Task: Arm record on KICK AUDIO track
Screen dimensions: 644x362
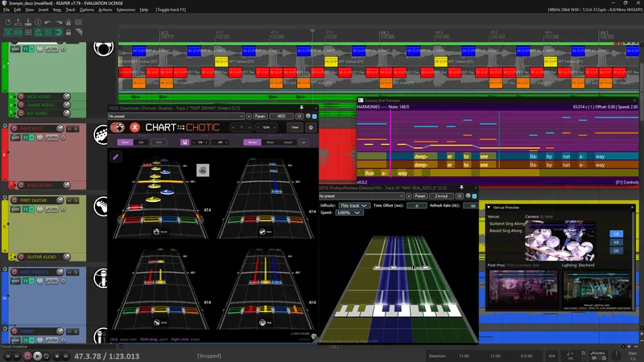Action: 22,97
